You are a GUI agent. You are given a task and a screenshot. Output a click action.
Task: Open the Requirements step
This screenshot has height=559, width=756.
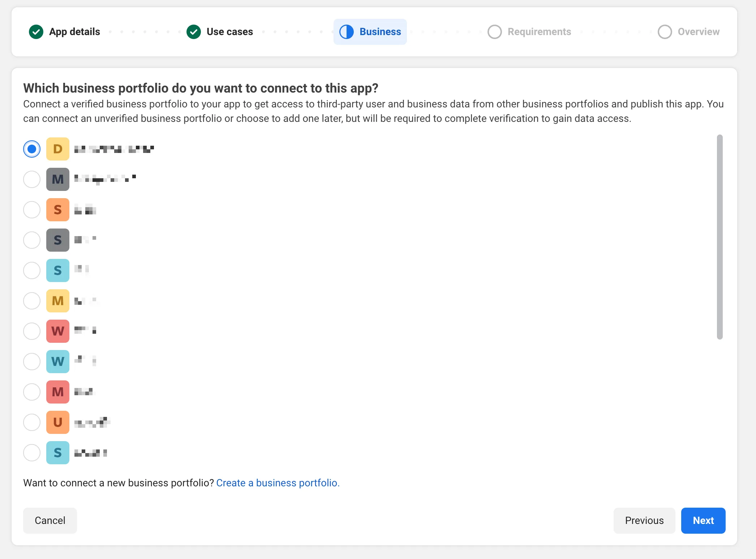(x=529, y=32)
